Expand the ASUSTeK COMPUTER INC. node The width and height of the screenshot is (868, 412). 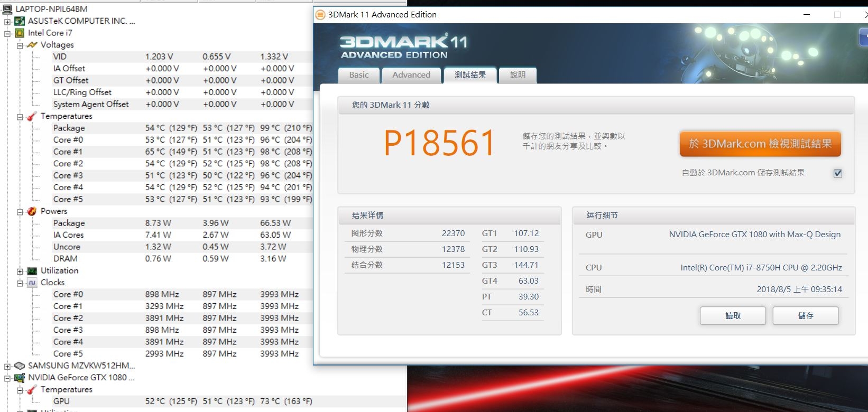7,21
